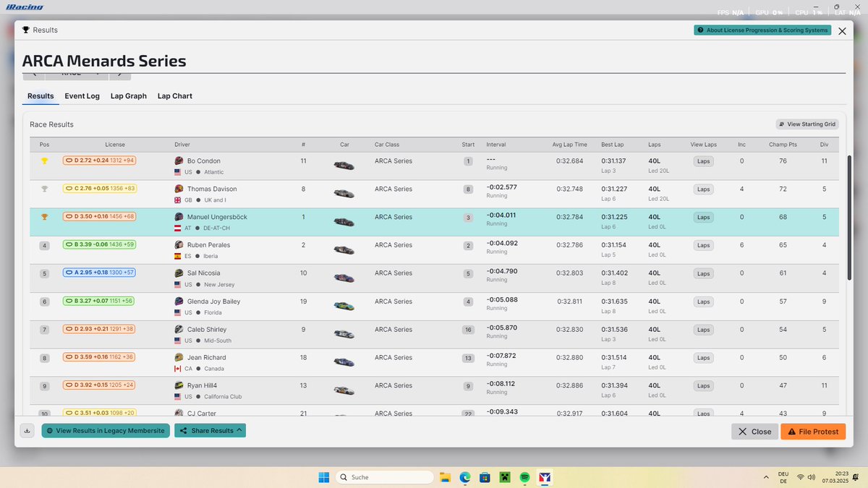
Task: Click position badge 7 in Caleb Shirley's row
Action: [x=44, y=330]
